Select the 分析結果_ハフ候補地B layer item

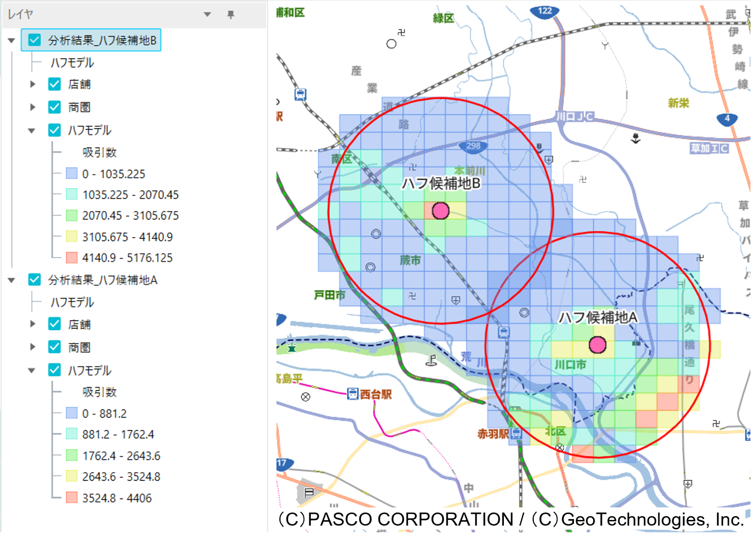click(x=102, y=40)
